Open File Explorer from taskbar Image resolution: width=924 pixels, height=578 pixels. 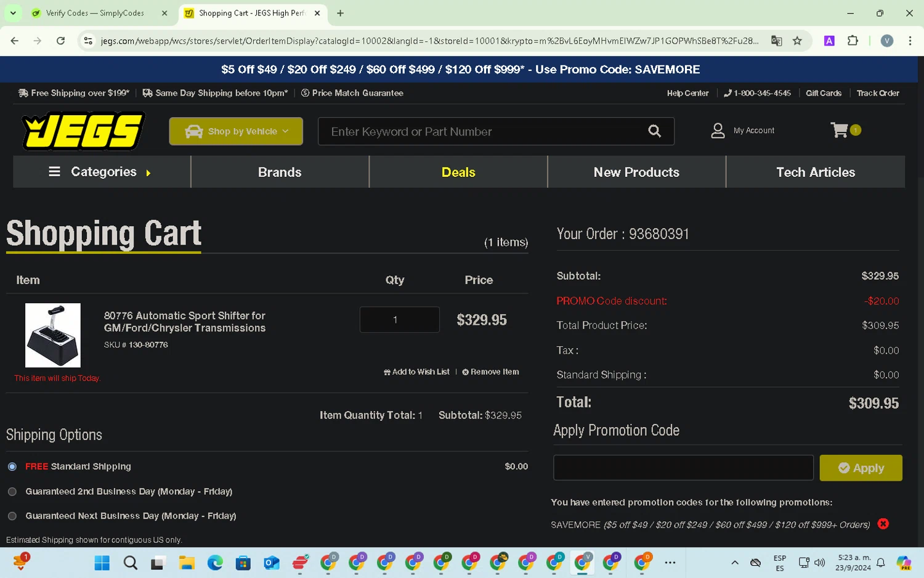pyautogui.click(x=187, y=563)
